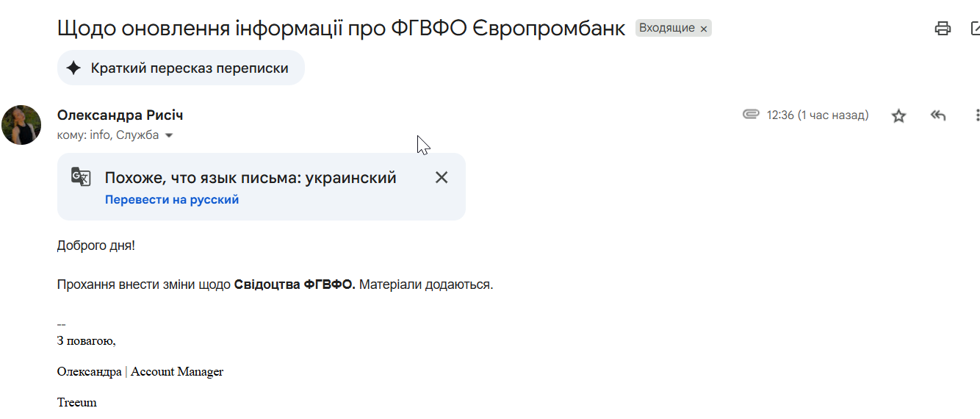Reply to all with the double-arrow icon

pos(938,115)
